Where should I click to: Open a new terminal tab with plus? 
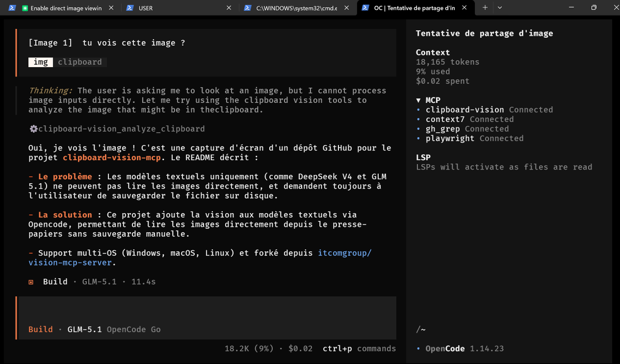tap(485, 8)
